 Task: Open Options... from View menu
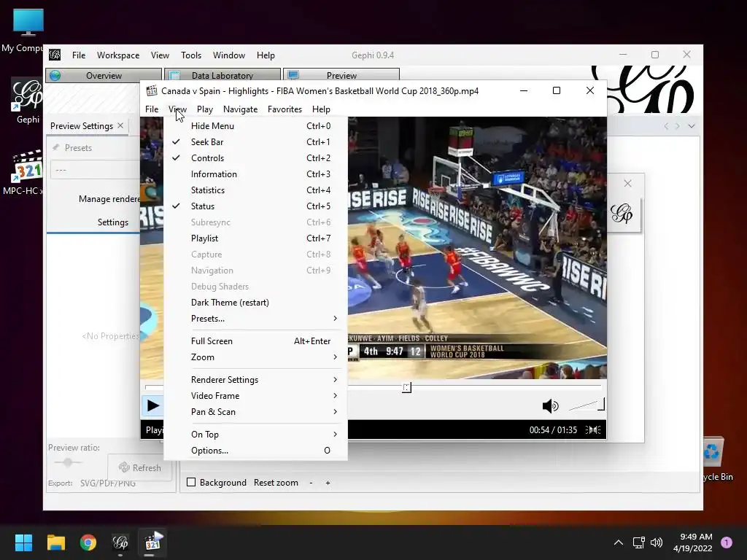point(255,451)
